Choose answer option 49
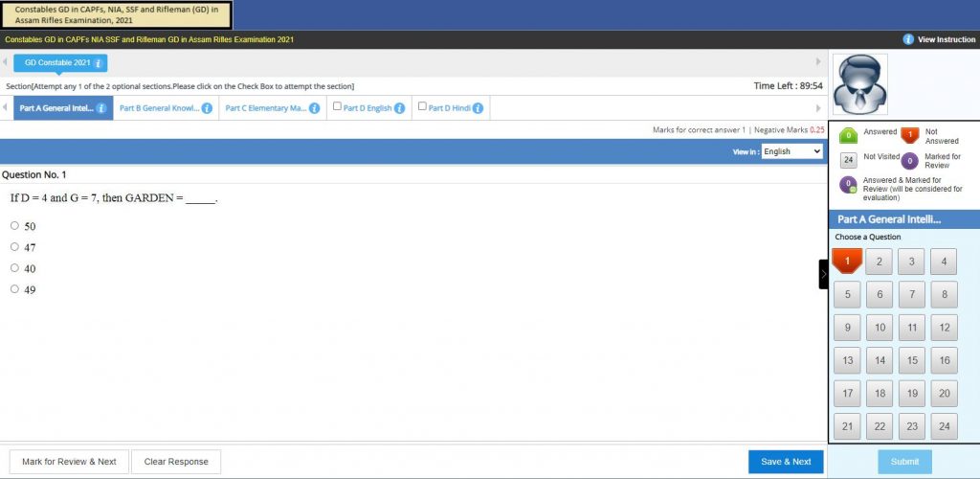The width and height of the screenshot is (980, 479). pos(14,289)
